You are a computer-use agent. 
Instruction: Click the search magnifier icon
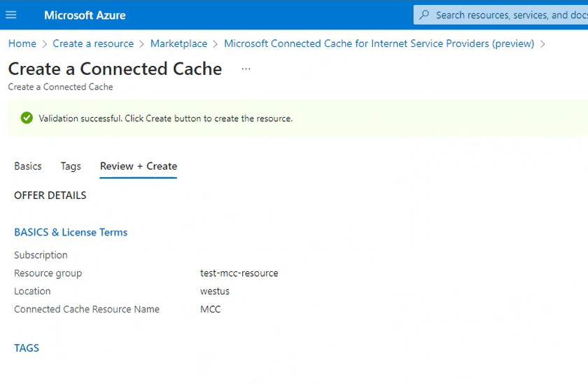coord(424,15)
